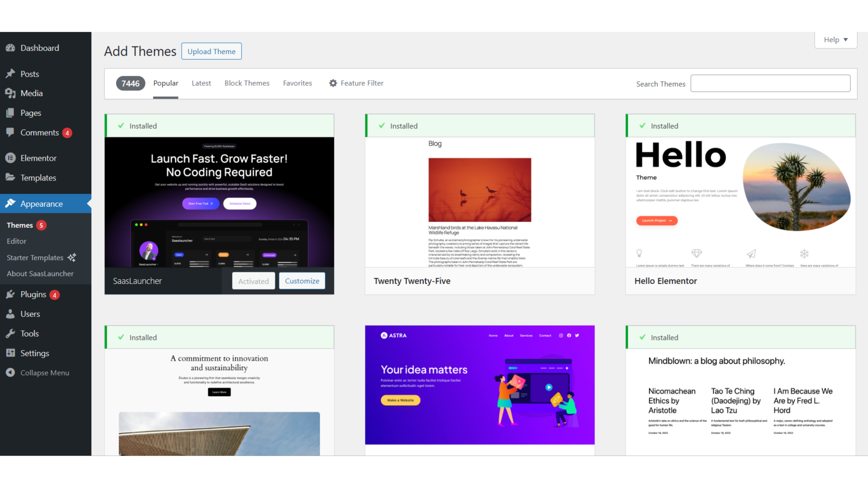Screen dimensions: 868x488
Task: Open the Elementor menu label
Action: pyautogui.click(x=38, y=158)
